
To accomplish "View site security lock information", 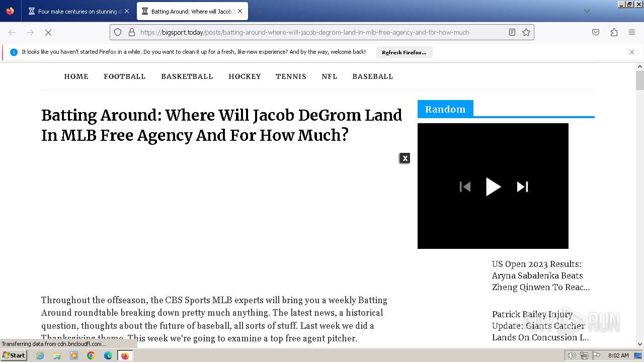I will (x=132, y=32).
